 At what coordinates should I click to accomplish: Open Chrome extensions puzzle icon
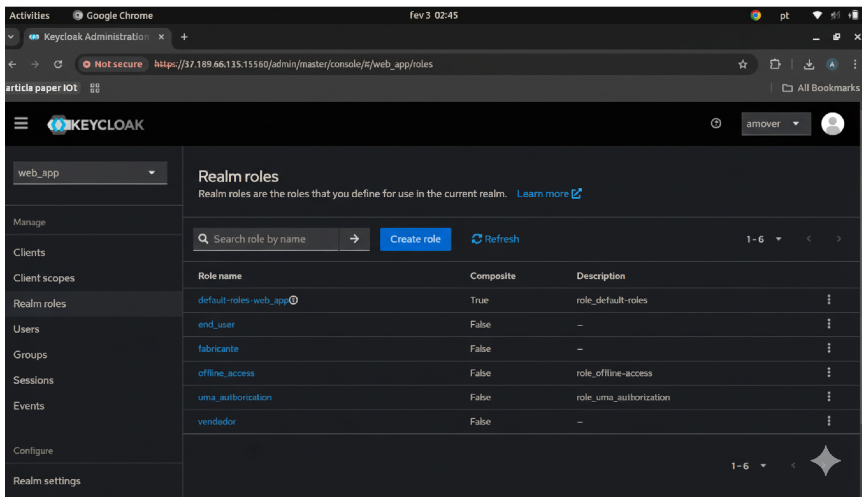click(775, 64)
